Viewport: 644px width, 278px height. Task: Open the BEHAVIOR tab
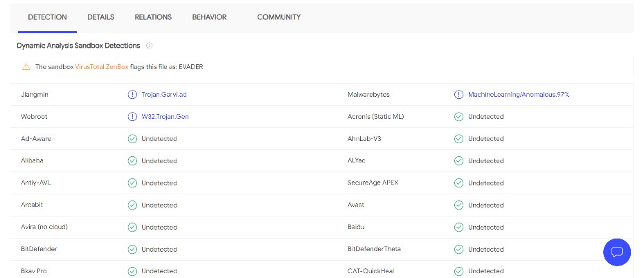click(x=209, y=17)
